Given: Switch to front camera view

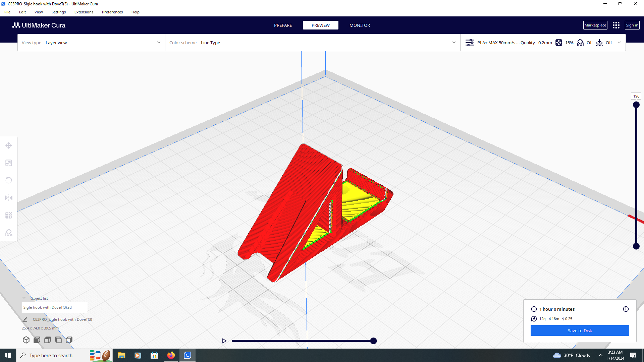Looking at the screenshot, I should (37, 340).
